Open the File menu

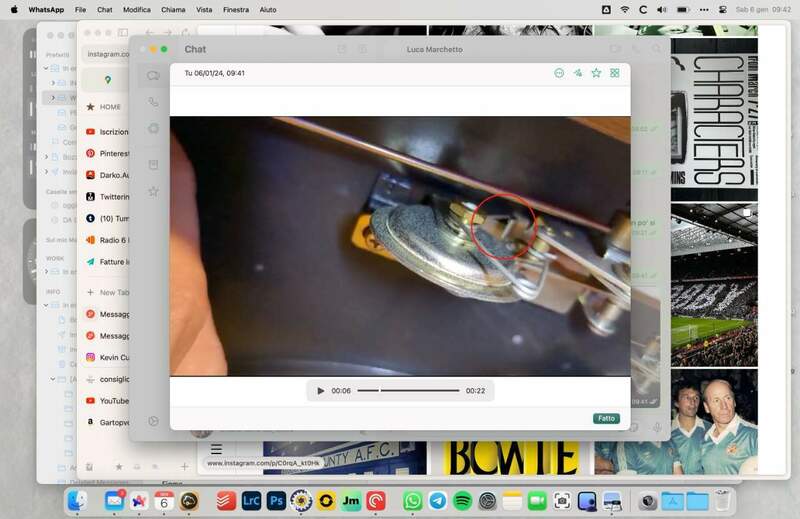[x=80, y=10]
